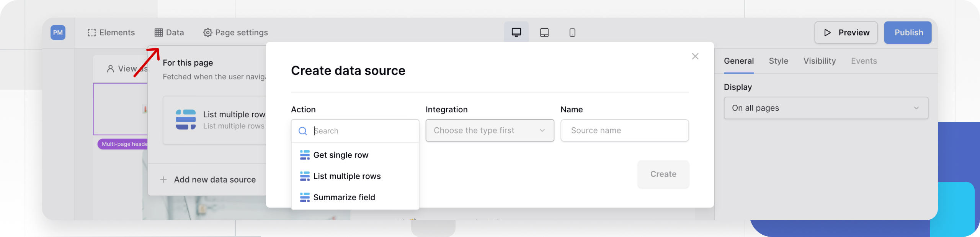This screenshot has width=980, height=237.
Task: Click the PM project logo icon
Action: 58,33
